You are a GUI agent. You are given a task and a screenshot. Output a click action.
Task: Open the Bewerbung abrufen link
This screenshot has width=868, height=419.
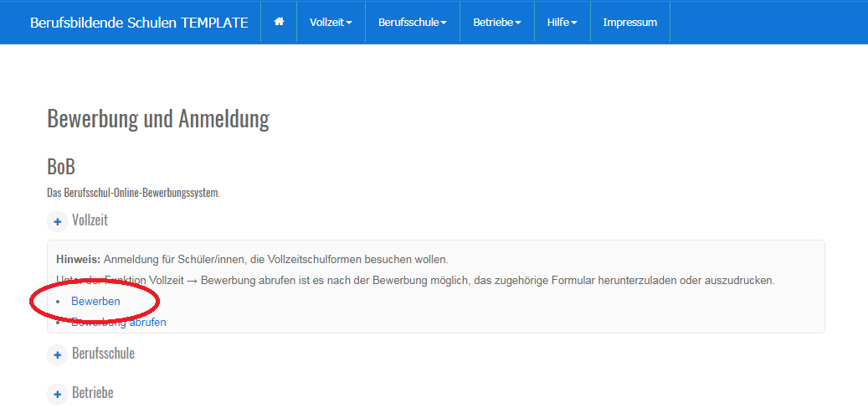coord(119,322)
